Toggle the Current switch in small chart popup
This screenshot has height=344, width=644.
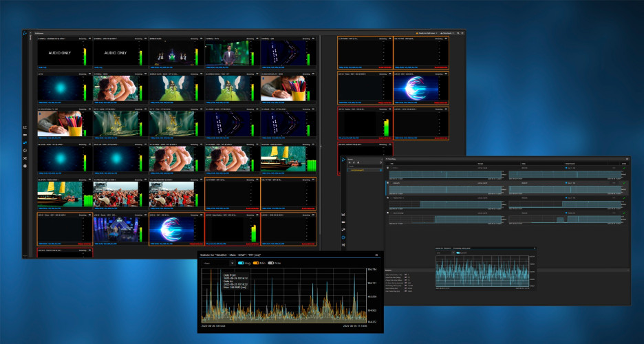point(458,253)
